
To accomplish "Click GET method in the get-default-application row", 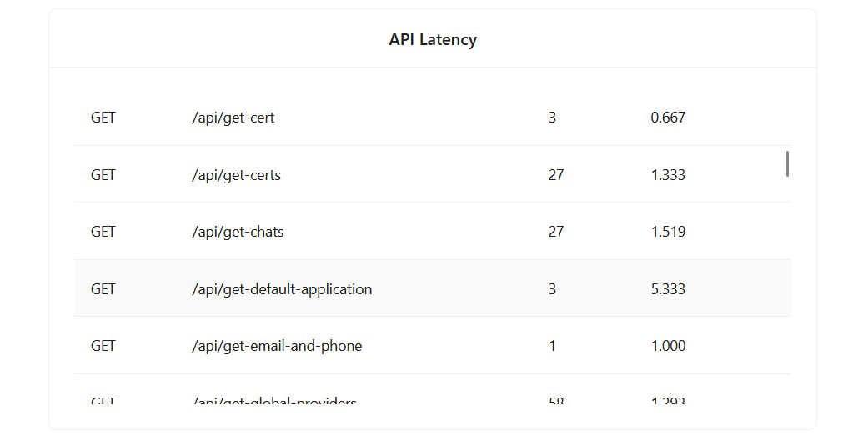I will 103,289.
